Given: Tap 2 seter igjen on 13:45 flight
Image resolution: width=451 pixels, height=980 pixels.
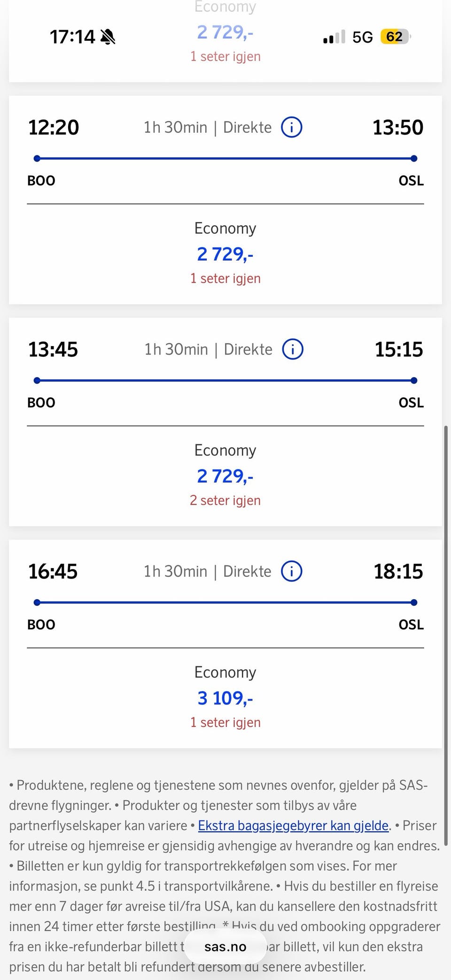Looking at the screenshot, I should [x=225, y=500].
